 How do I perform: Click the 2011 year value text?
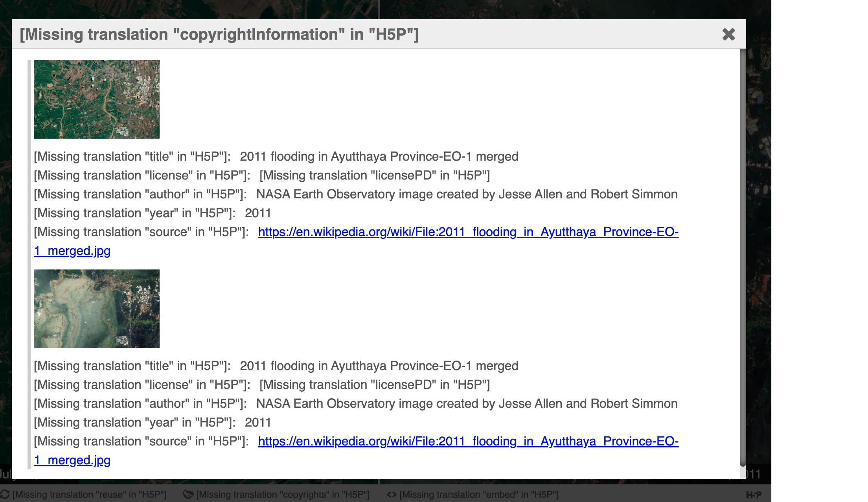258,213
